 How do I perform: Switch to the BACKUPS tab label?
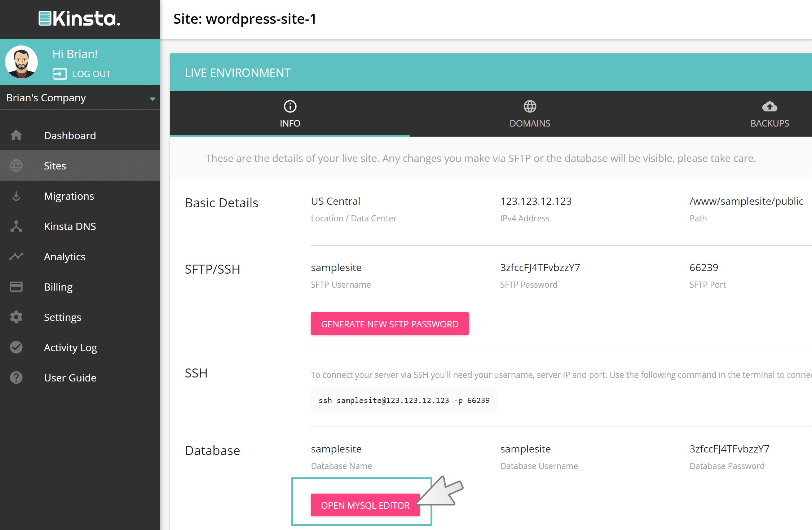click(x=769, y=123)
